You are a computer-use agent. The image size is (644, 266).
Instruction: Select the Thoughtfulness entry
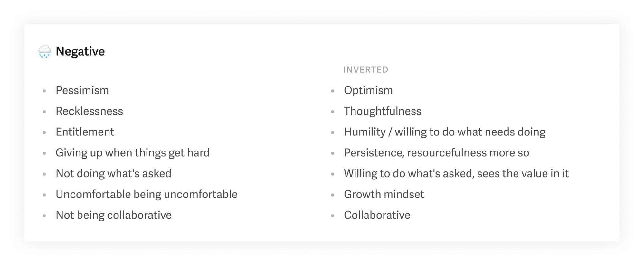(383, 111)
